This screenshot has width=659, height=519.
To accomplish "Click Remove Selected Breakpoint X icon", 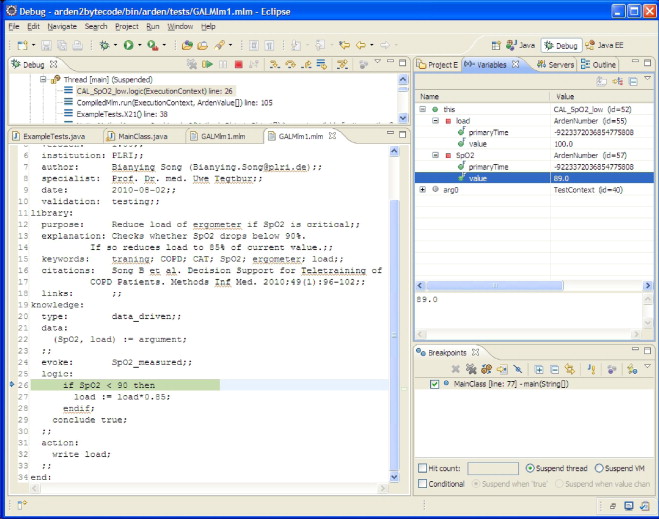I will coord(455,369).
